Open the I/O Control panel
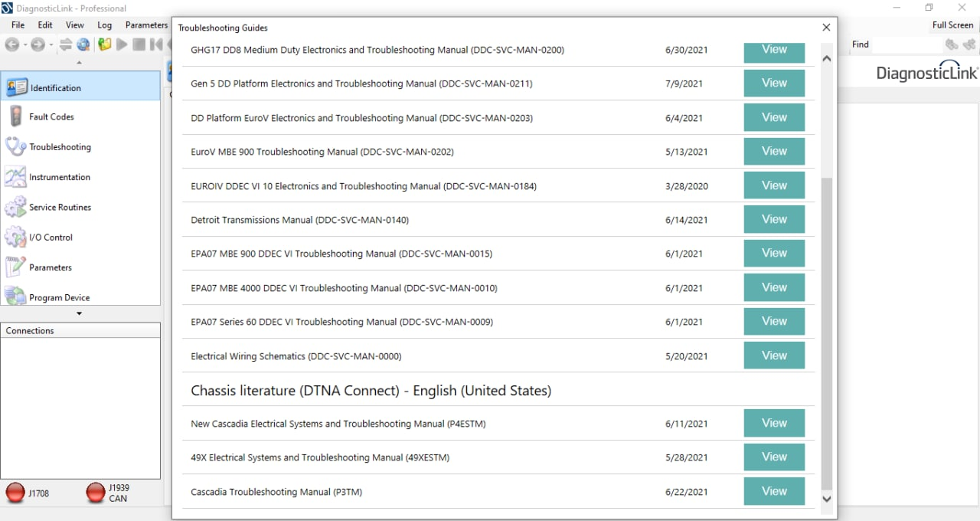 coord(80,237)
